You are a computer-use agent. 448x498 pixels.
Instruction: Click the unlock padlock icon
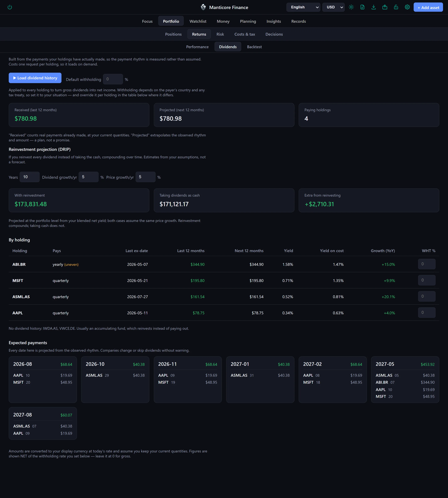(396, 7)
